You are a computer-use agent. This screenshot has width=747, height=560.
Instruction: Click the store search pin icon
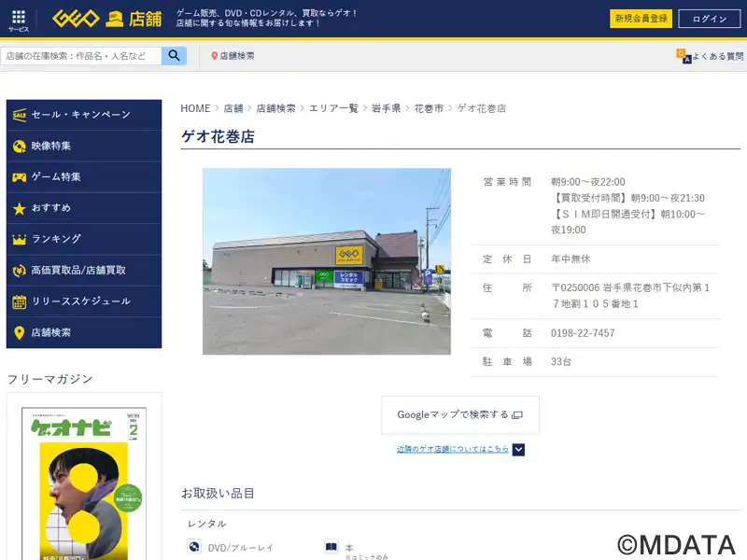(x=214, y=56)
